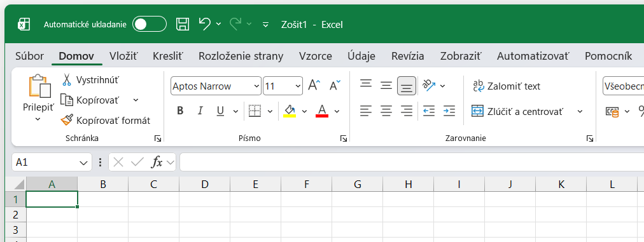This screenshot has height=242, width=644.
Task: Increase indent icon
Action: pos(449,111)
